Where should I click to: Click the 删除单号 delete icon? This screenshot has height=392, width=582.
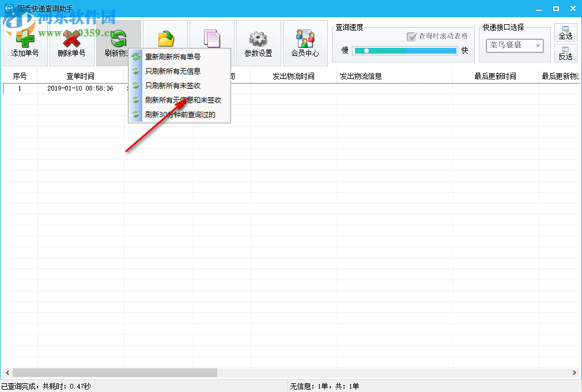coord(72,38)
